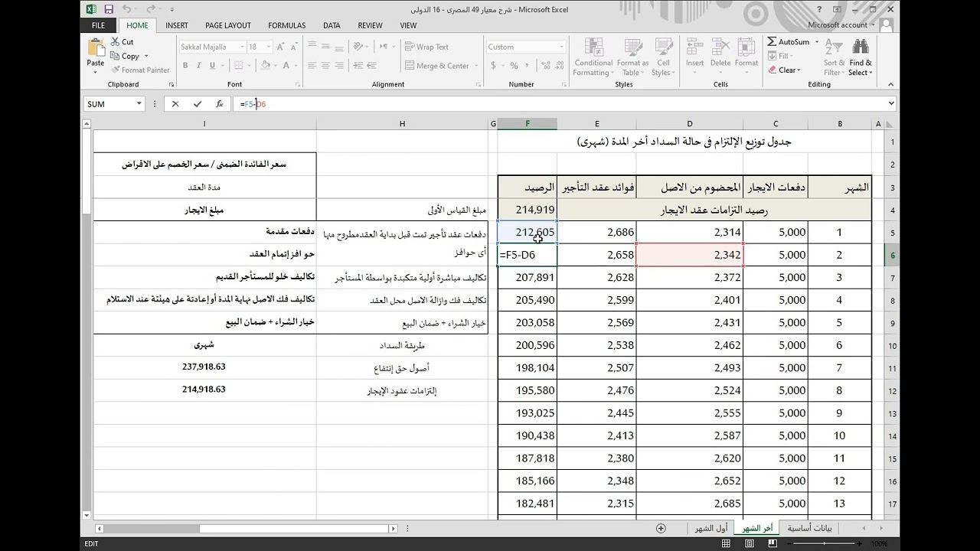Confirm the formula with the checkmark
980x551 pixels.
pyautogui.click(x=198, y=104)
